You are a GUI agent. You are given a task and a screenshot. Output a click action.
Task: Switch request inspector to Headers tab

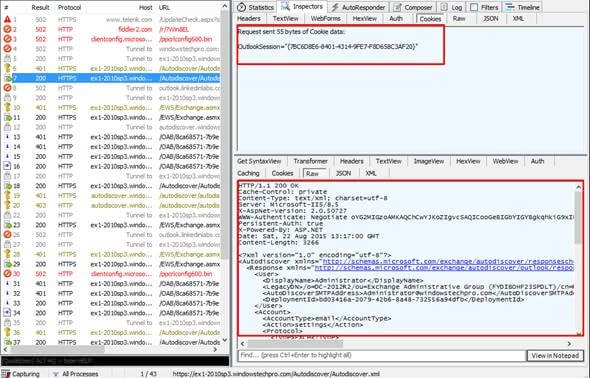click(249, 18)
